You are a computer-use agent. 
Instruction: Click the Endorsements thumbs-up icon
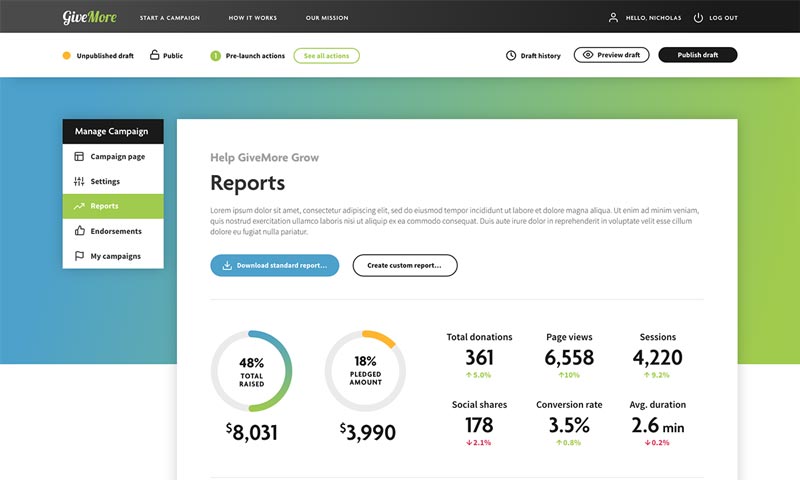click(79, 231)
